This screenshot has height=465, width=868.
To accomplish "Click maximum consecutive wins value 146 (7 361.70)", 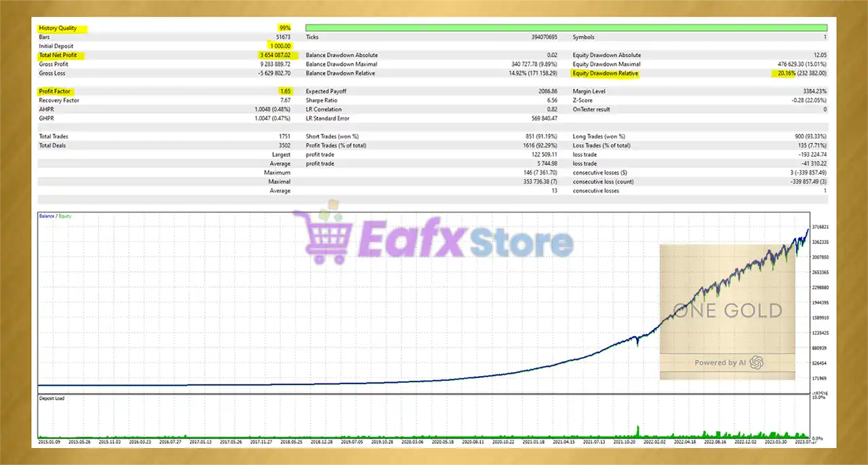I will [540, 172].
